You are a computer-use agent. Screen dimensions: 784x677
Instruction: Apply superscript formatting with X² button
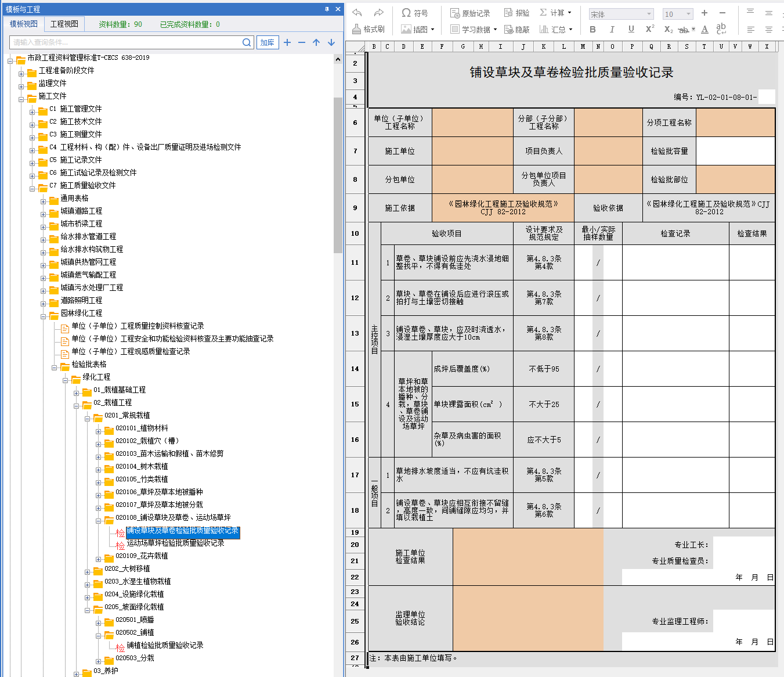click(x=650, y=29)
